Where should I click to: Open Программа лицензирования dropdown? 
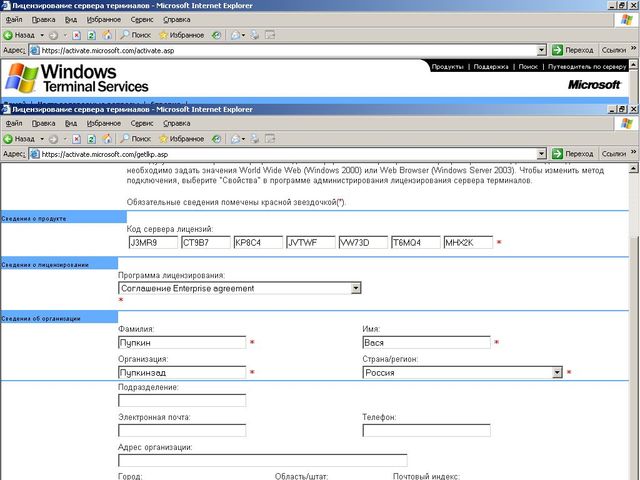(356, 288)
